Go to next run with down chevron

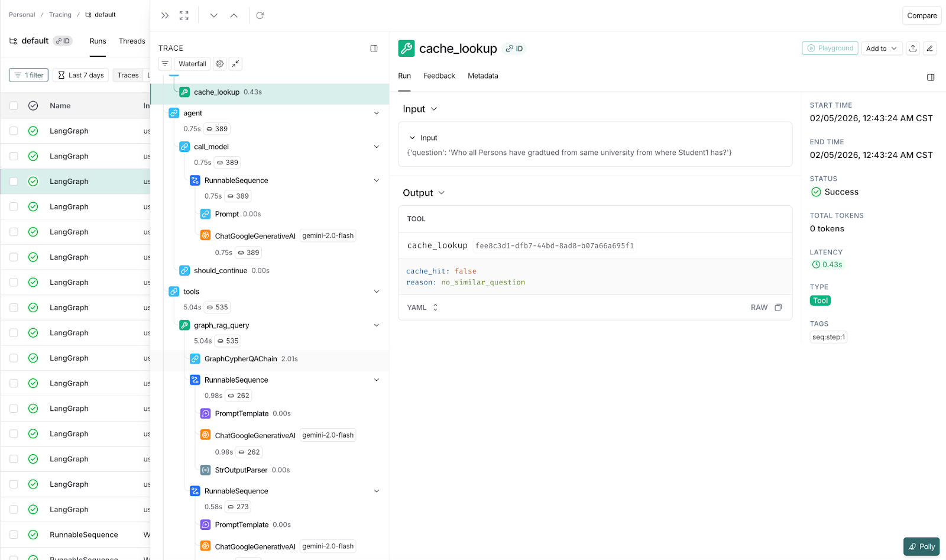tap(214, 15)
